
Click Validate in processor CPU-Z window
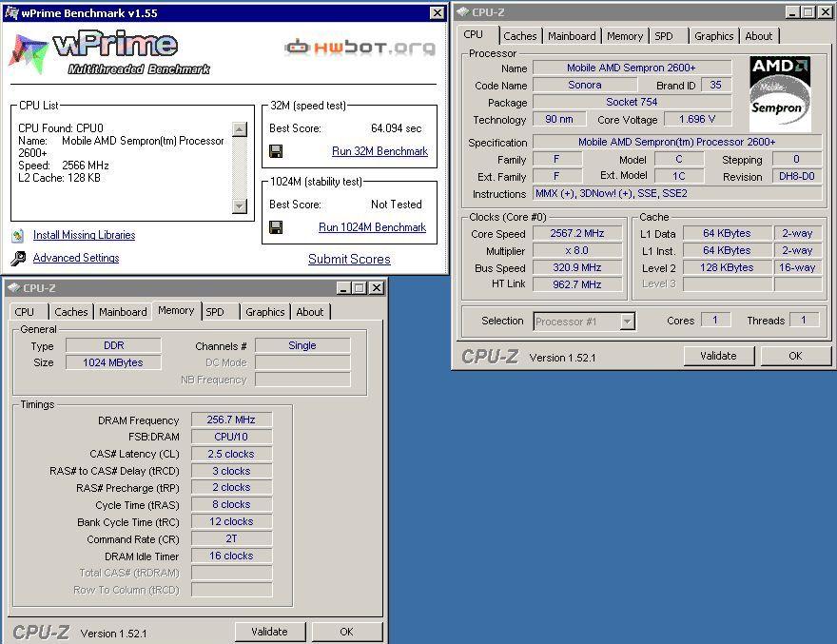point(718,356)
